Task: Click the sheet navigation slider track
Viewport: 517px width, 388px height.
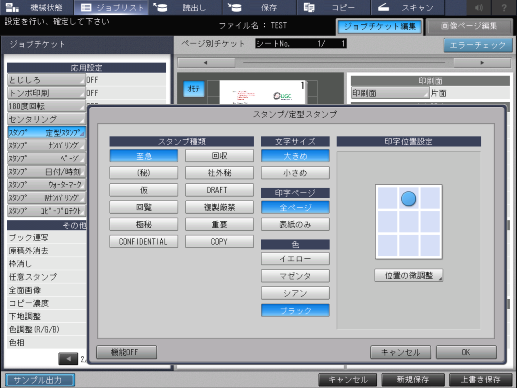Action: 344,63
